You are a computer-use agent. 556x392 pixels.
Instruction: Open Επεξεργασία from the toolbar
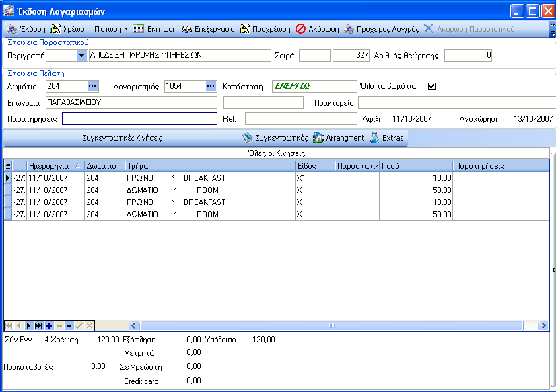[208, 29]
